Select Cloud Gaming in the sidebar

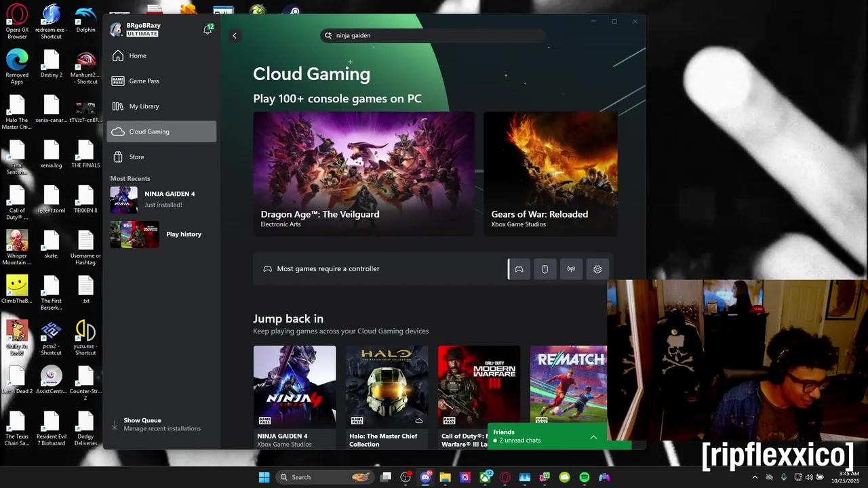161,131
